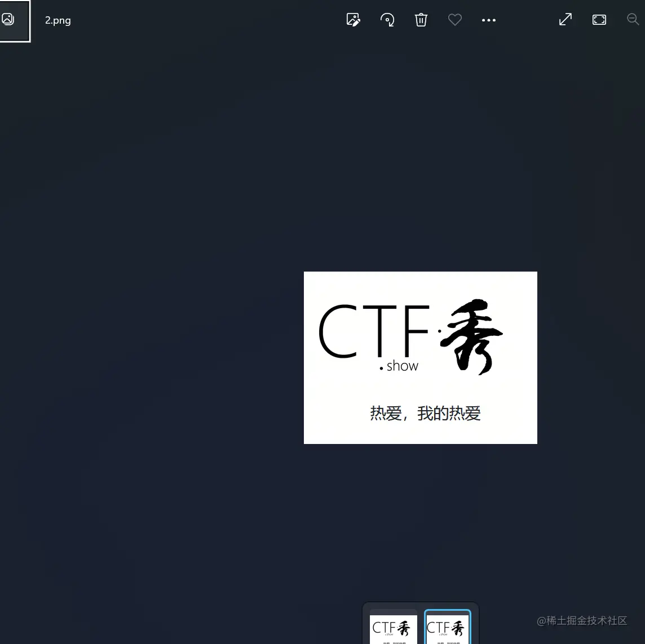Rotate the image with the rotate icon
The height and width of the screenshot is (644, 645).
pos(387,20)
